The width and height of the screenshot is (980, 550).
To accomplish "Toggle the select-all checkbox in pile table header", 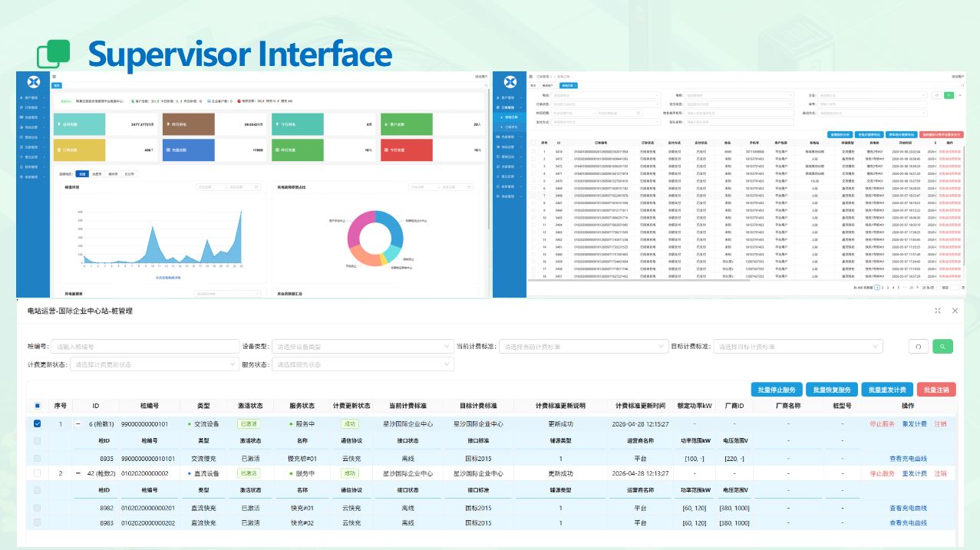I will pyautogui.click(x=38, y=406).
